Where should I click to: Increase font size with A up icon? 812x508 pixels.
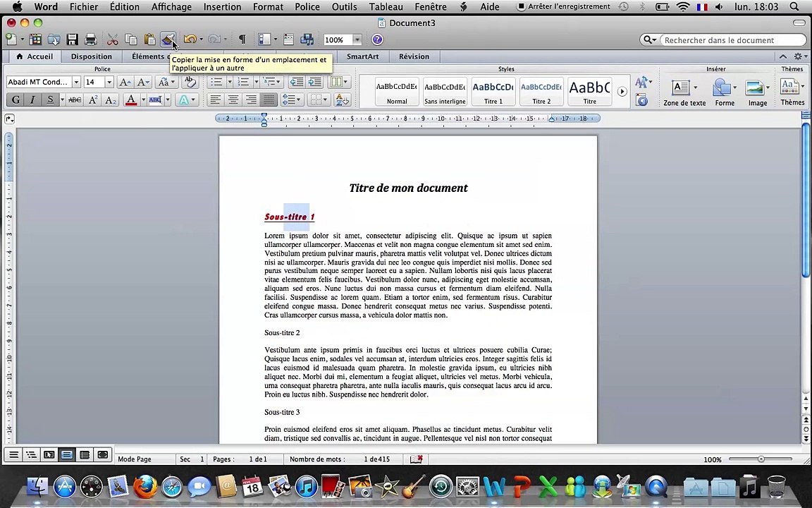[x=125, y=82]
